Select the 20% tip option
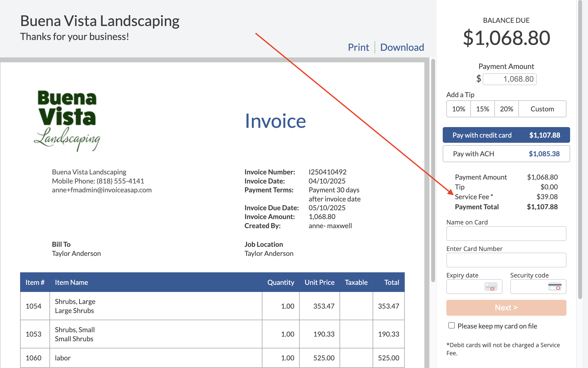588x368 pixels. pyautogui.click(x=506, y=109)
